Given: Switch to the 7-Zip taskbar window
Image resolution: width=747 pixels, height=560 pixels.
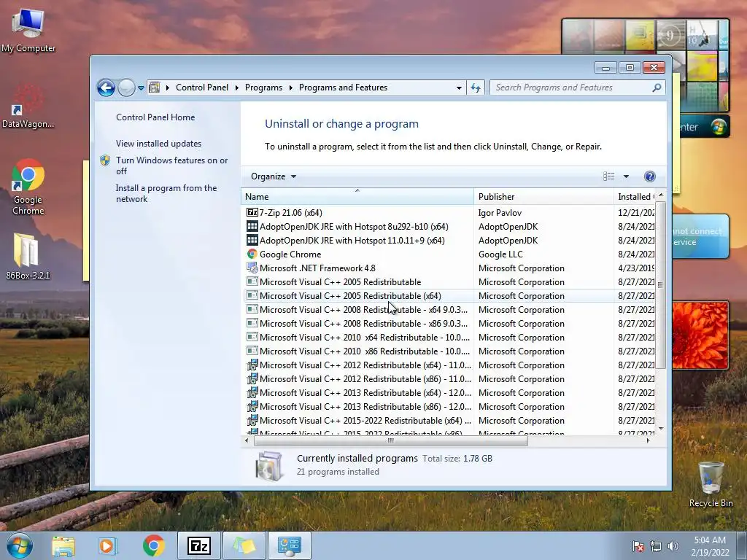Looking at the screenshot, I should (x=198, y=545).
